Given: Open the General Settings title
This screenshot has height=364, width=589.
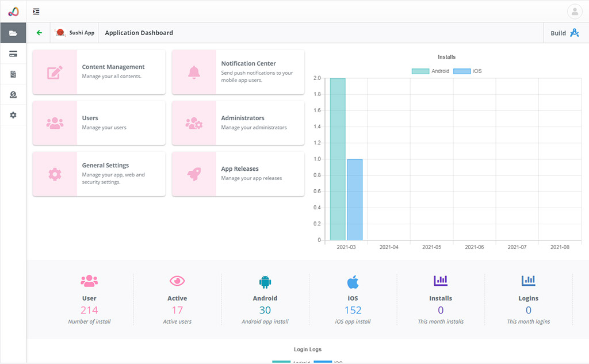Looking at the screenshot, I should (x=105, y=165).
